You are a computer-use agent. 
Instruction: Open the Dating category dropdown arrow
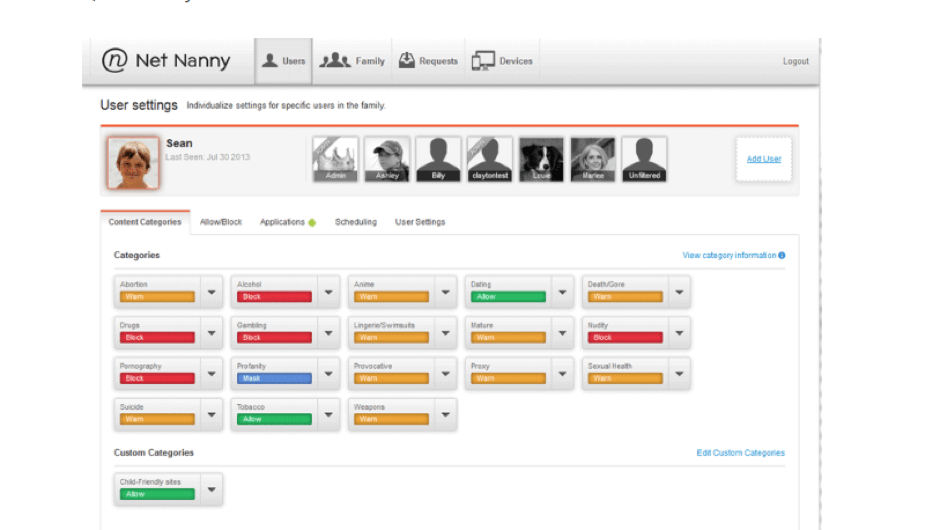coord(562,293)
